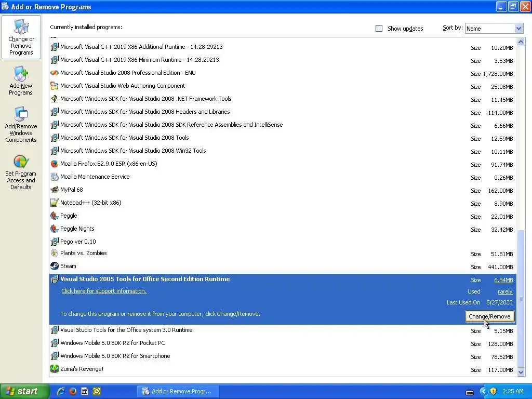Click the Windows Mobile 5.0 SDK Pocket PC icon
This screenshot has height=399, width=532.
[x=54, y=343]
